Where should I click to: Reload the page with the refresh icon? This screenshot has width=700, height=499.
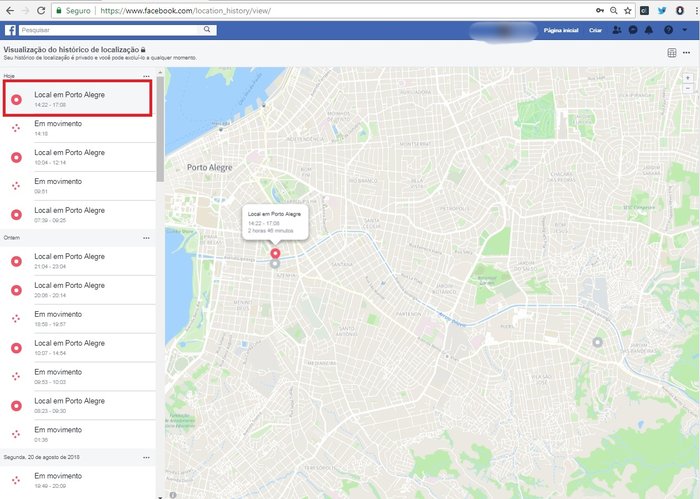coord(41,10)
